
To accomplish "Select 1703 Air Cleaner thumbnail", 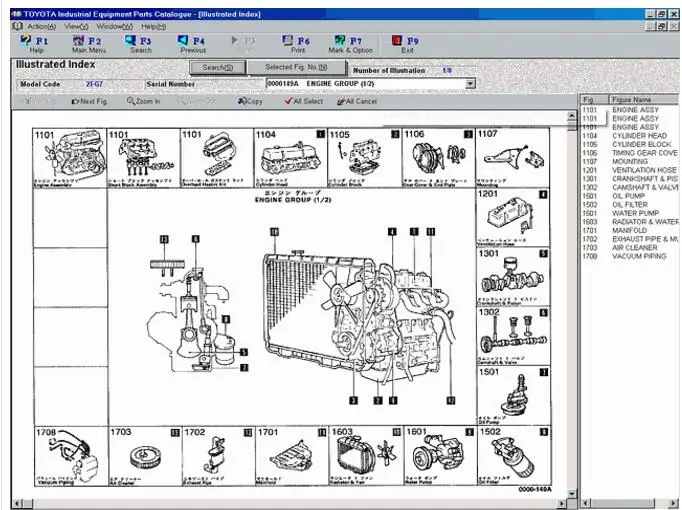I will (144, 456).
